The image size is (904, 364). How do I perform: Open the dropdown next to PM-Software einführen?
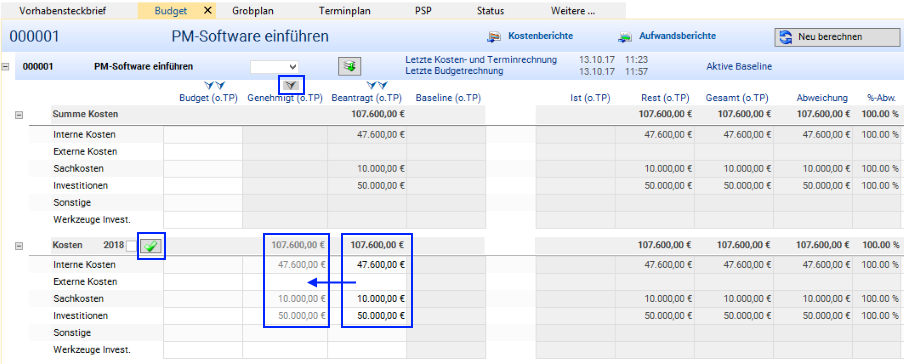click(274, 66)
